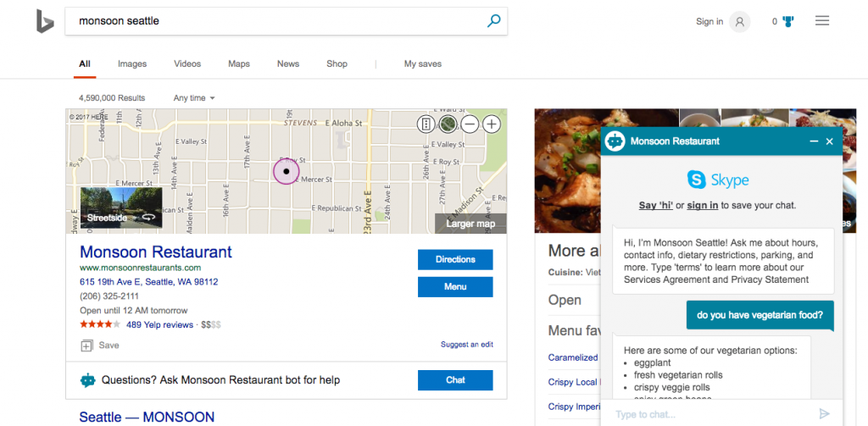
Task: Open map options menu icon
Action: (x=426, y=124)
